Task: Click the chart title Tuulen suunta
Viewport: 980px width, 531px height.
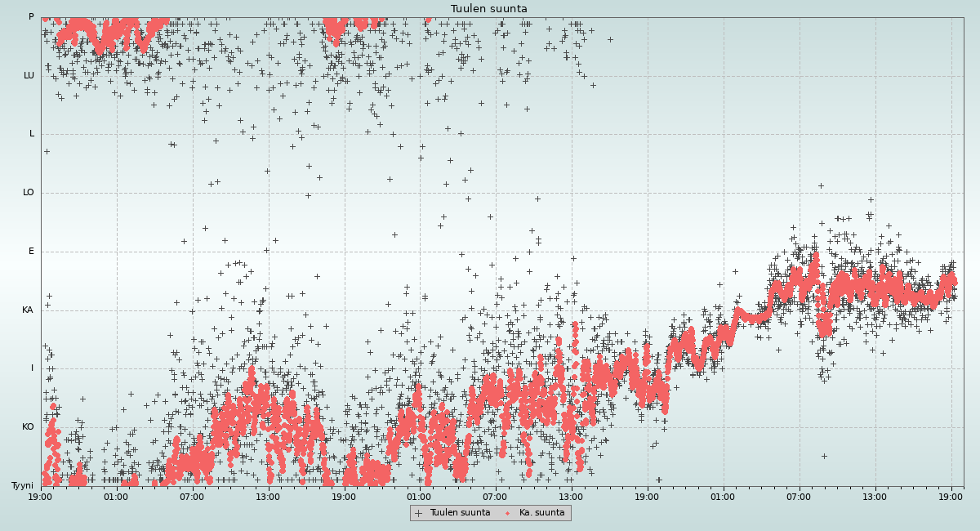Action: (x=489, y=9)
